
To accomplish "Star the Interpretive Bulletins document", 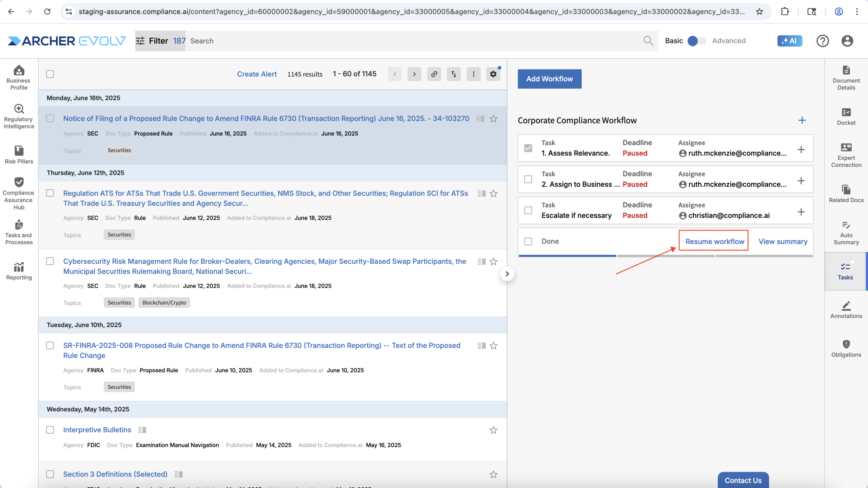I will (x=493, y=430).
